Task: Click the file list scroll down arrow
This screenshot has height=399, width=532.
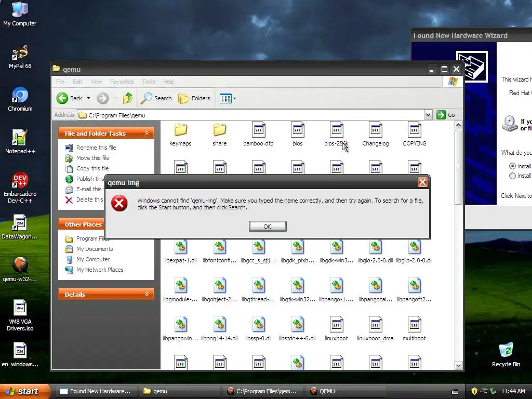Action: coord(458,365)
